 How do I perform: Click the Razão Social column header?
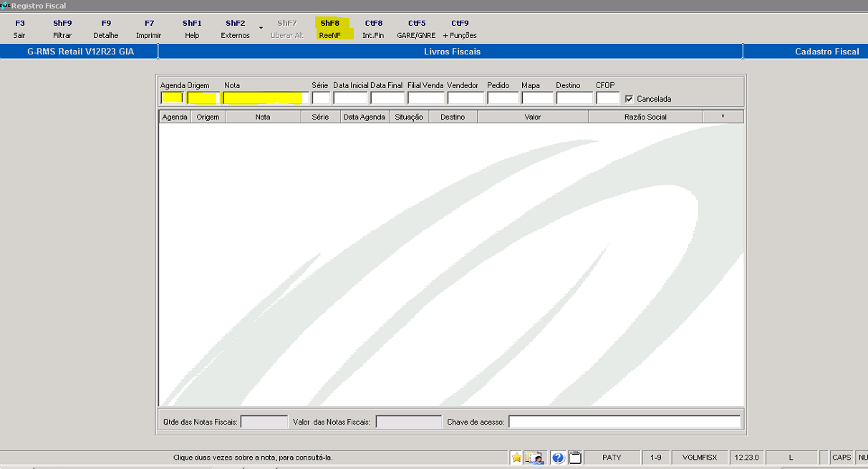click(646, 117)
